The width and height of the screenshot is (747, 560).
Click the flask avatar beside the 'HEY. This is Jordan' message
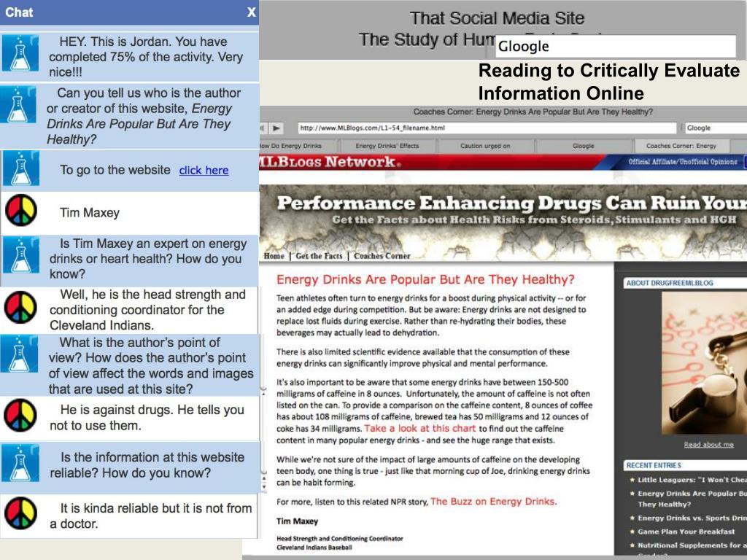tap(20, 52)
